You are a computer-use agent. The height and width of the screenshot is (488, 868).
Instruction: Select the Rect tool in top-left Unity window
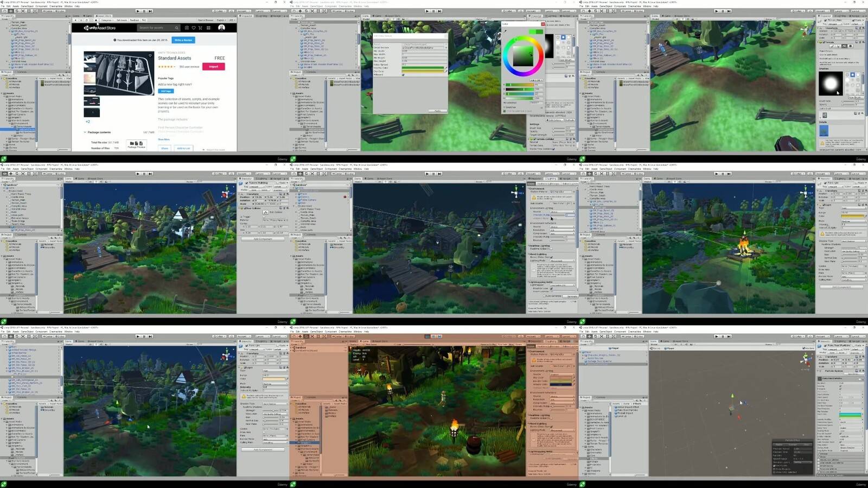29,11
